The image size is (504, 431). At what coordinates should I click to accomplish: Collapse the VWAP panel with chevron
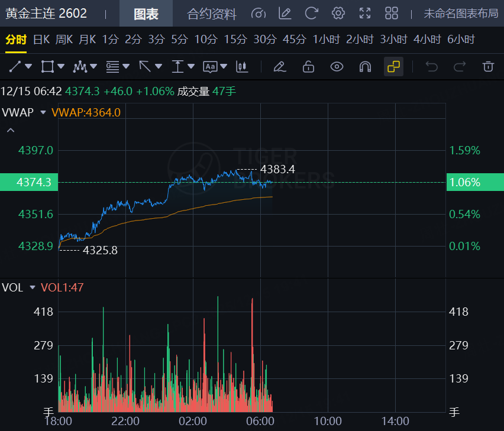(x=10, y=130)
